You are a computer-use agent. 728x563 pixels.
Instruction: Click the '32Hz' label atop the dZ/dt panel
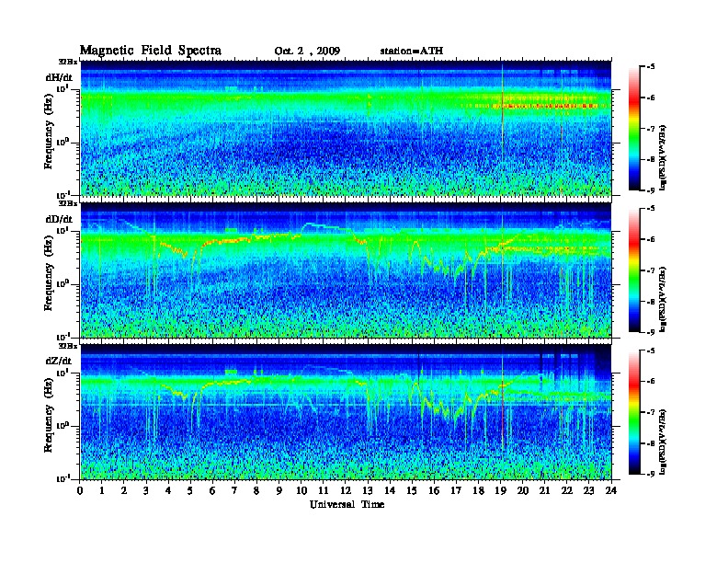click(x=68, y=346)
